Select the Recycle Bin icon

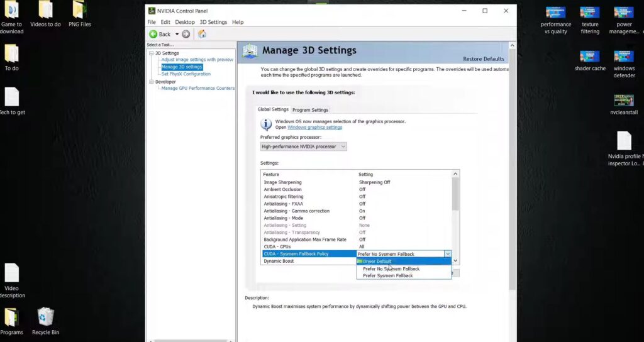45,321
